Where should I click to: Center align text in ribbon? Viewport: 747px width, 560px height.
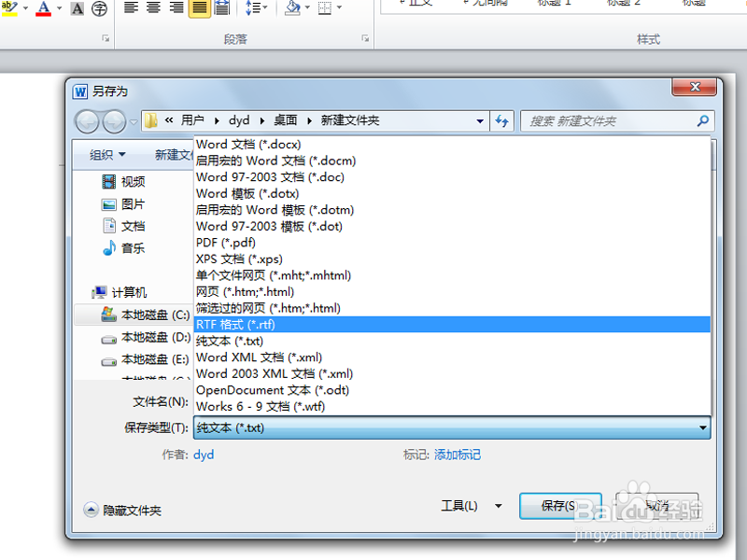tap(153, 7)
